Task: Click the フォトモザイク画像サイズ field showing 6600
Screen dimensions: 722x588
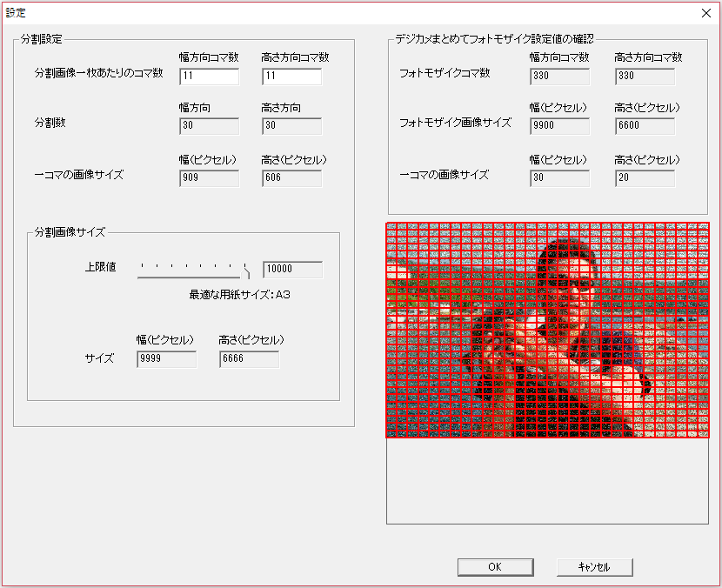Action: point(645,126)
